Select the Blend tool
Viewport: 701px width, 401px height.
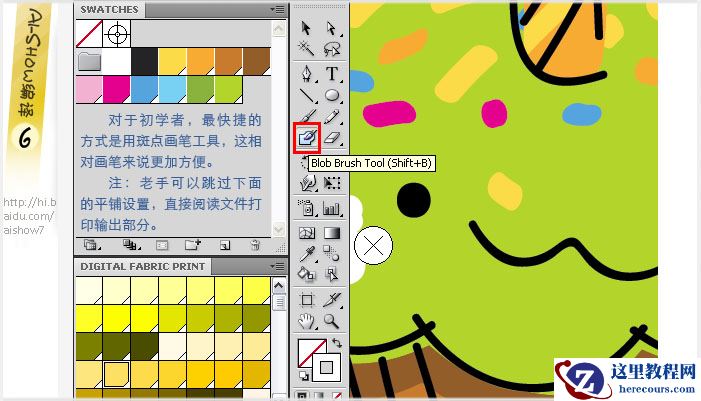point(332,253)
